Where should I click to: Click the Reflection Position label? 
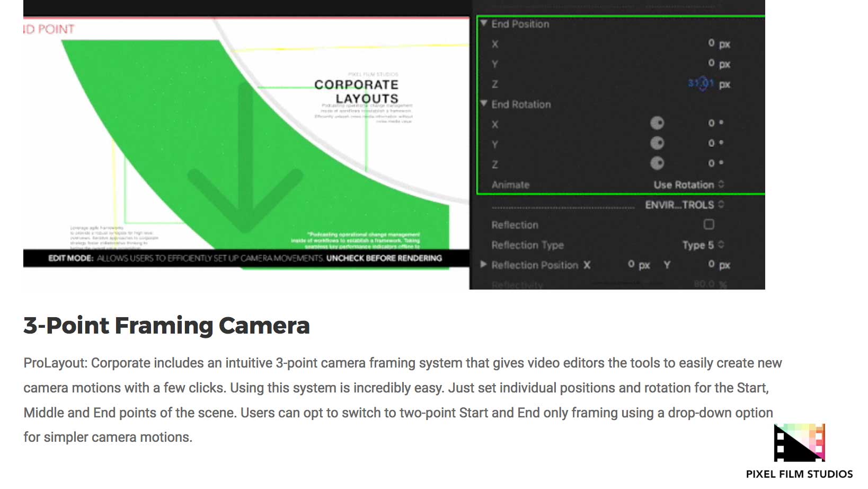[x=535, y=265]
